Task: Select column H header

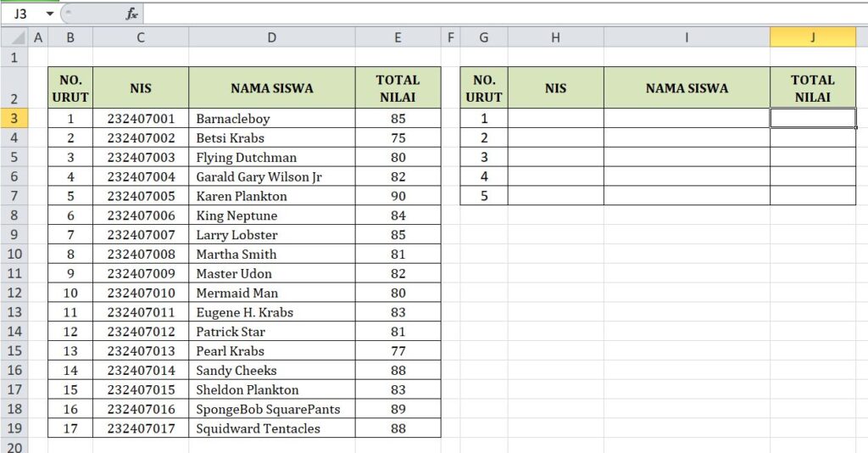Action: pyautogui.click(x=555, y=37)
